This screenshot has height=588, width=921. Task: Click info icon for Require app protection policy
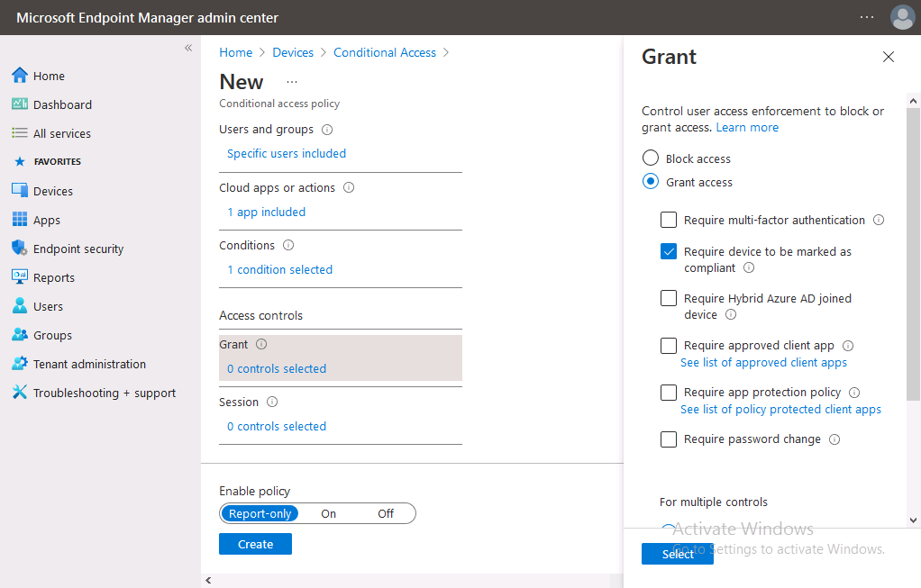[854, 393]
